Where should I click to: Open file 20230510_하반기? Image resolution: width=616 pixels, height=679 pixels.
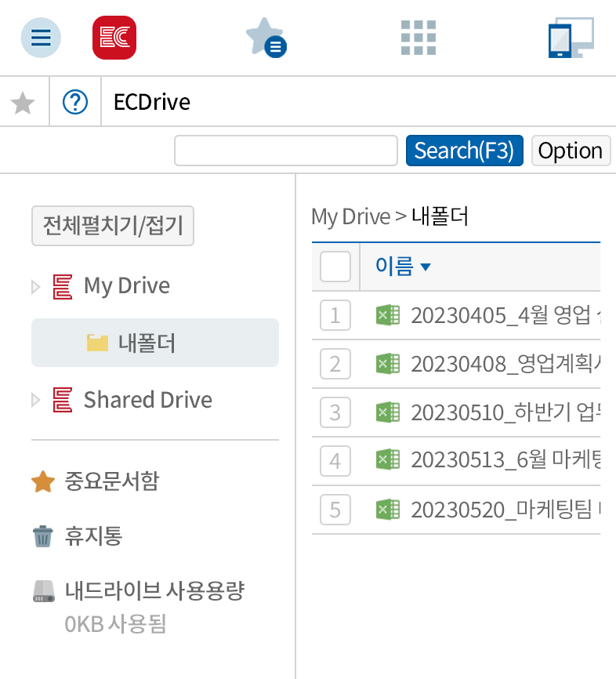tap(505, 412)
